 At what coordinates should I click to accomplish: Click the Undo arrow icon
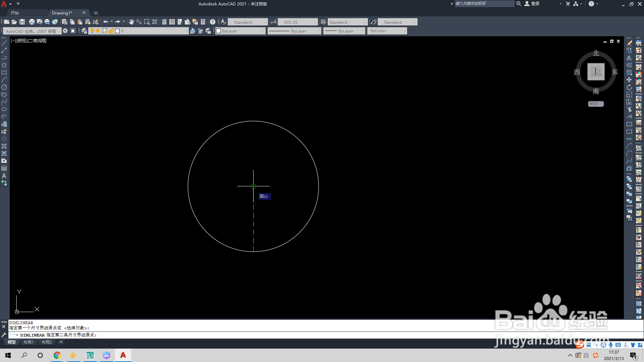point(106,22)
